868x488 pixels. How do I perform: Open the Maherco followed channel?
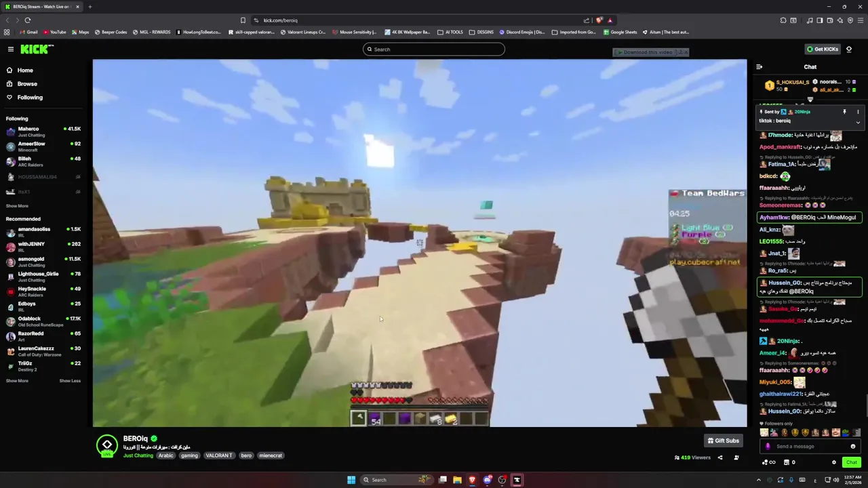43,131
